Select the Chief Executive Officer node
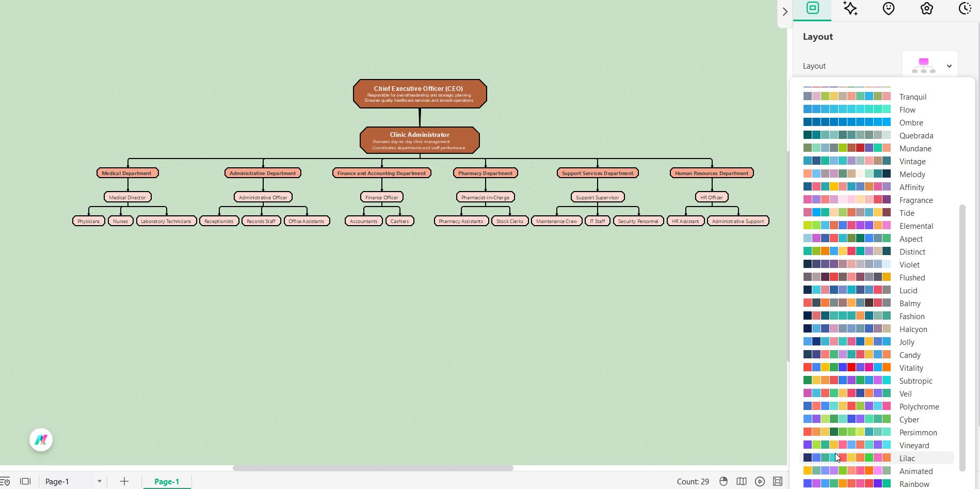Screen dimensions: 980x489 [419, 93]
